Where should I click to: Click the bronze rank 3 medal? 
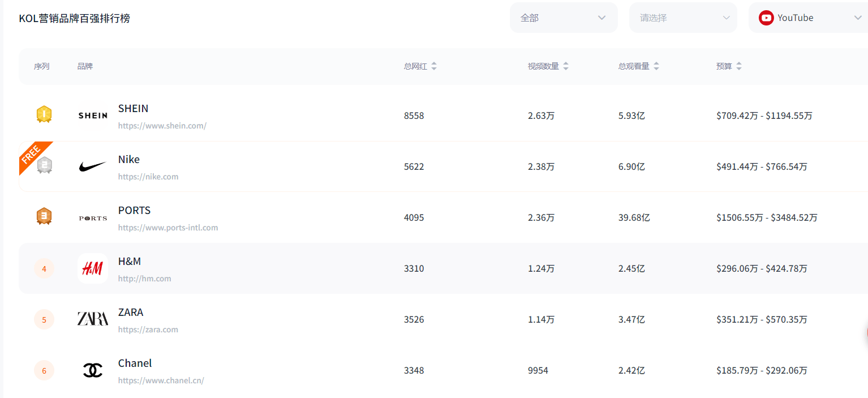[44, 216]
